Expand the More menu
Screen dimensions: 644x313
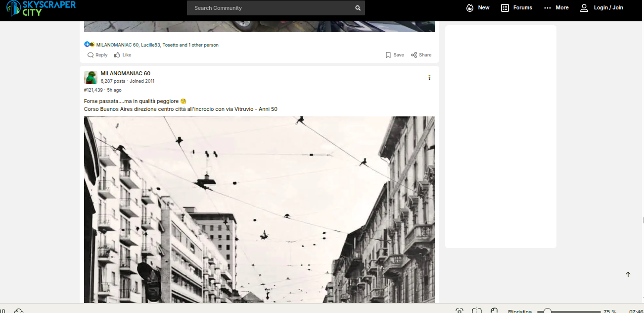click(556, 8)
